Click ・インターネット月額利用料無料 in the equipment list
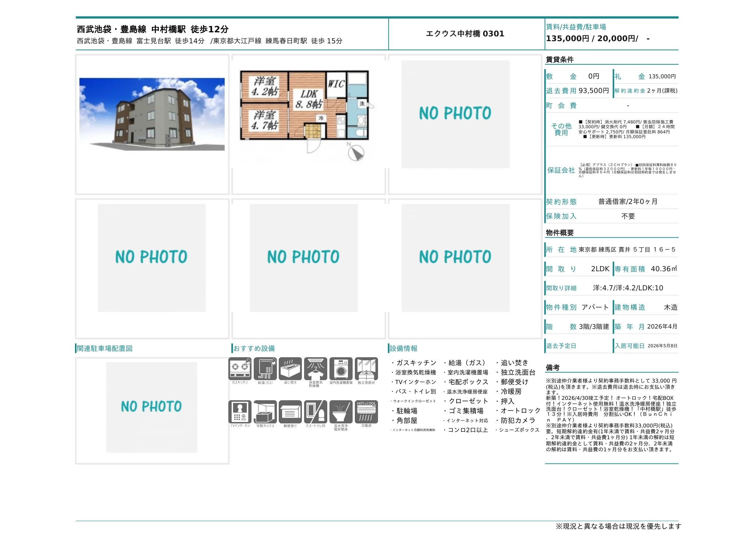The image size is (756, 534). [x=413, y=430]
